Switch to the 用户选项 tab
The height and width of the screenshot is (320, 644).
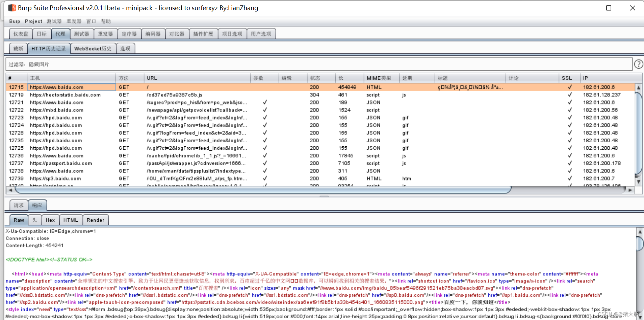[261, 34]
